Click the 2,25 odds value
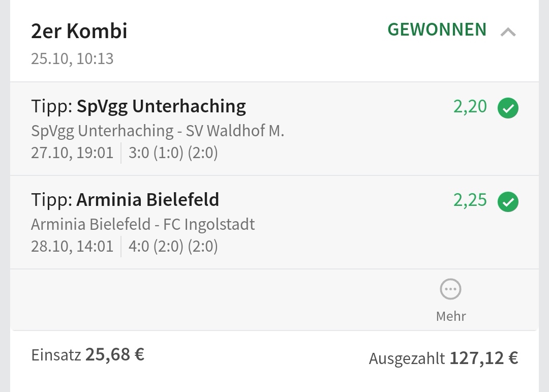 click(470, 200)
